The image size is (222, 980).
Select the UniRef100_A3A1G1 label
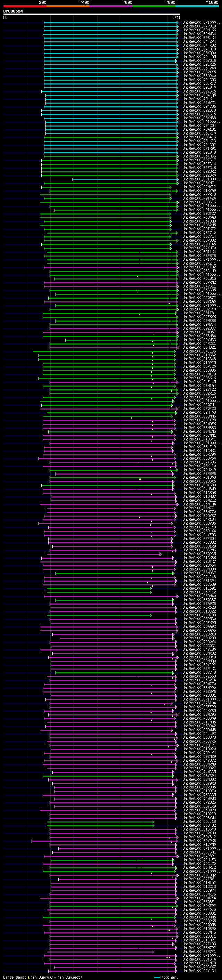[x=199, y=129]
